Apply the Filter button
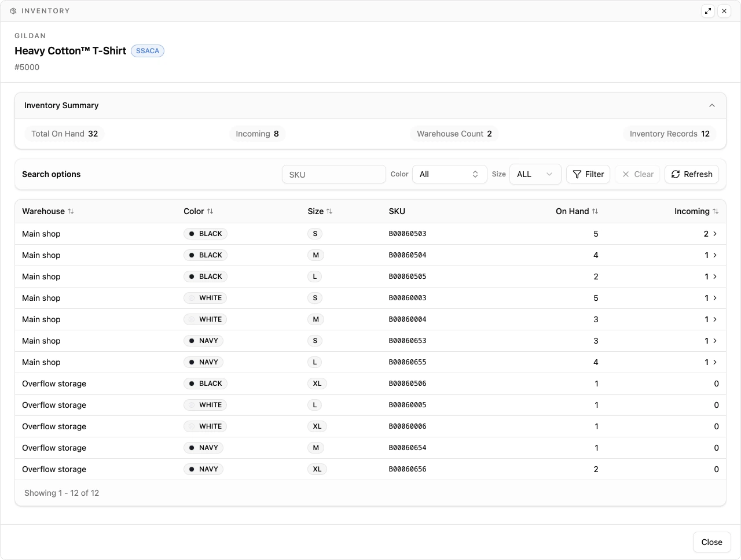 588,174
